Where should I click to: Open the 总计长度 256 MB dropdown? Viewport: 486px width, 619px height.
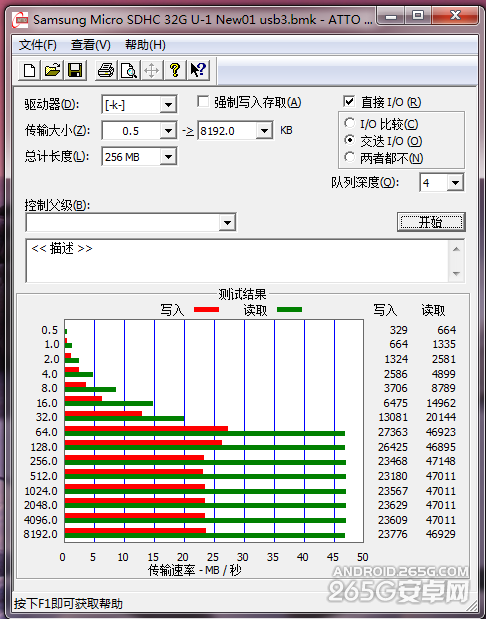tap(169, 157)
